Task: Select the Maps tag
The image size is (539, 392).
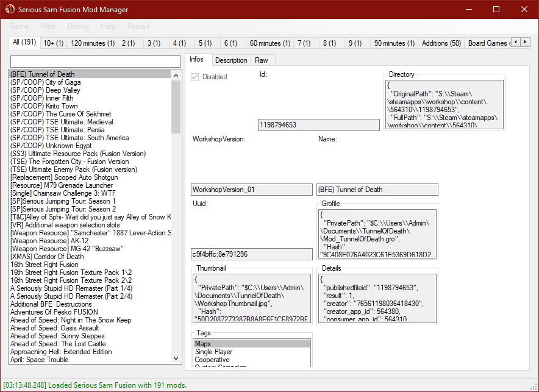Action: pos(252,344)
